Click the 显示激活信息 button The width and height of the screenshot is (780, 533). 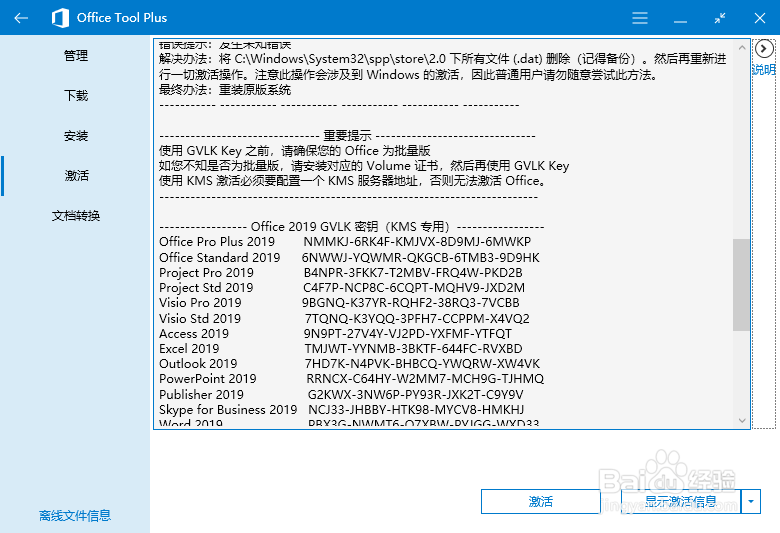tap(681, 502)
